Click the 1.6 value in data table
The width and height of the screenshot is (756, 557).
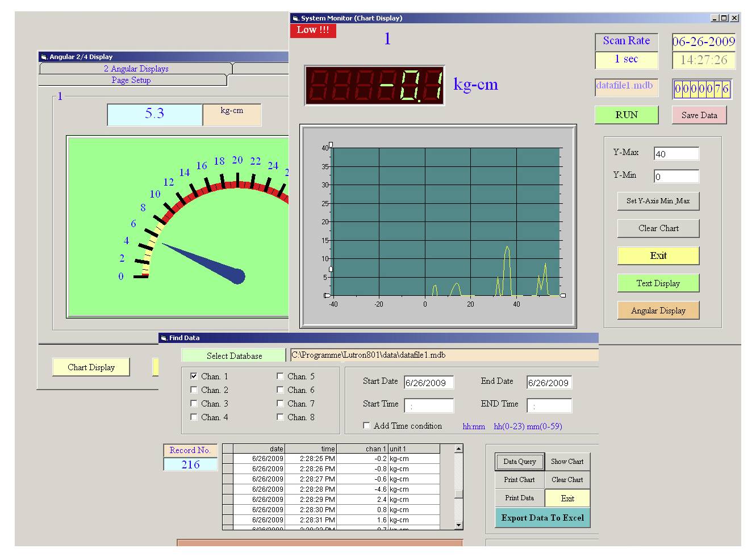point(363,520)
